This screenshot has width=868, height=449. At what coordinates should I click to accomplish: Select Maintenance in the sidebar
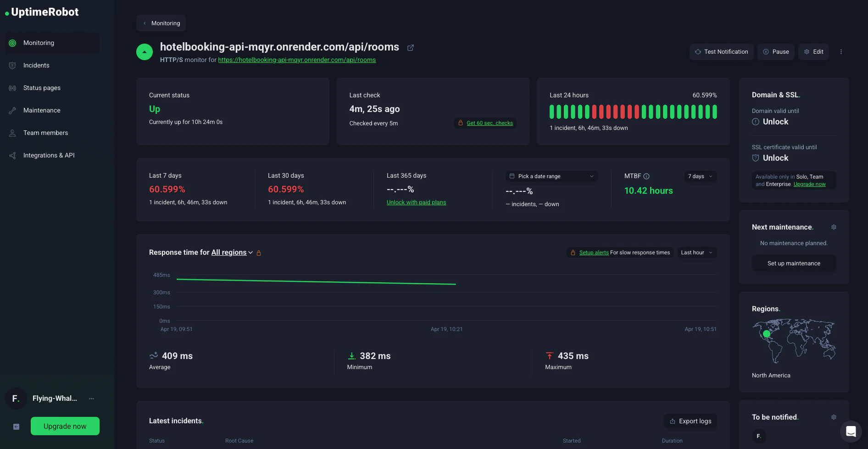52,110
